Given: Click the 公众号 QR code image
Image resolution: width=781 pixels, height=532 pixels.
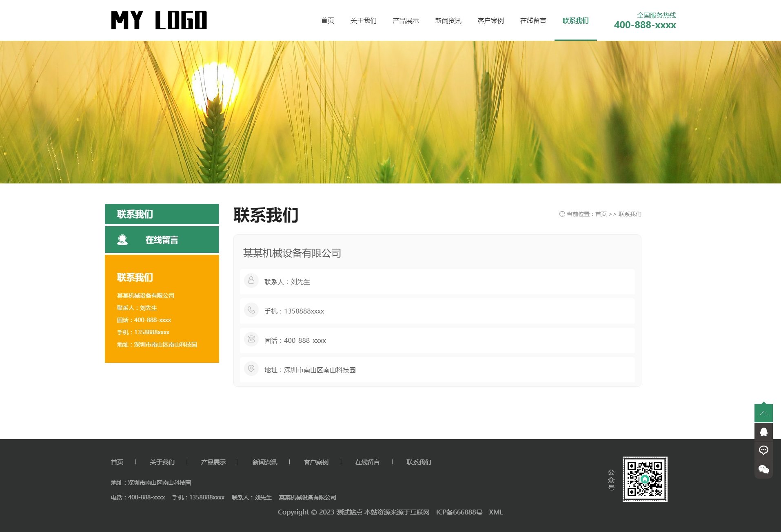Looking at the screenshot, I should click(x=645, y=480).
